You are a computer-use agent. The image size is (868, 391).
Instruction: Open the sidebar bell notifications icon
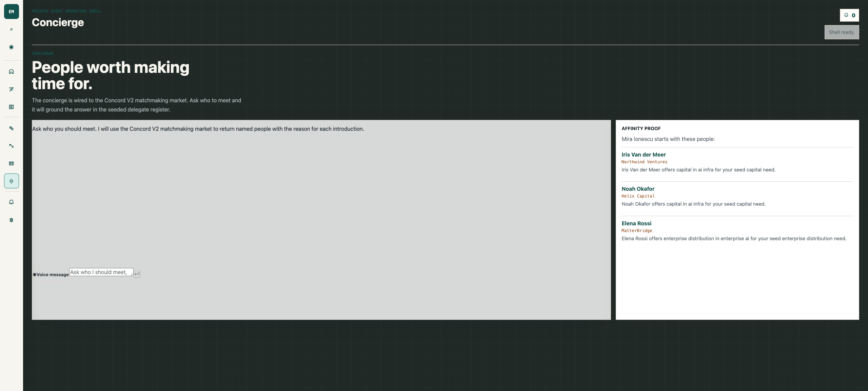pyautogui.click(x=11, y=202)
